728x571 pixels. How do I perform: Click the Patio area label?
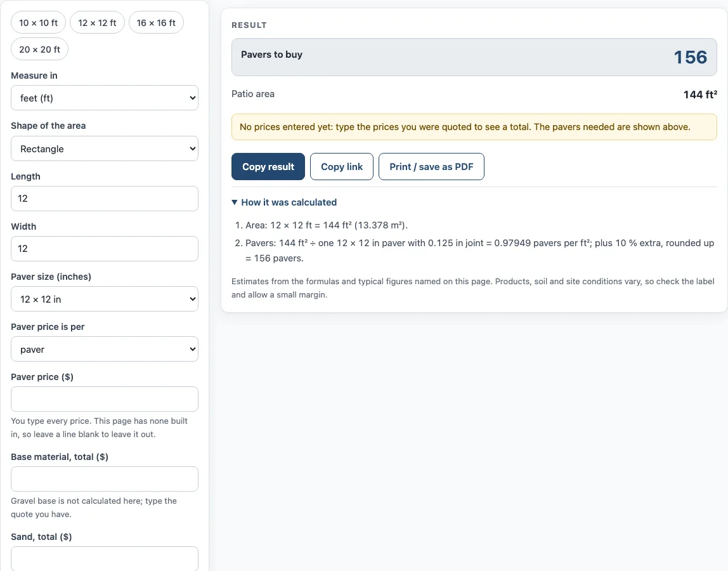click(253, 94)
